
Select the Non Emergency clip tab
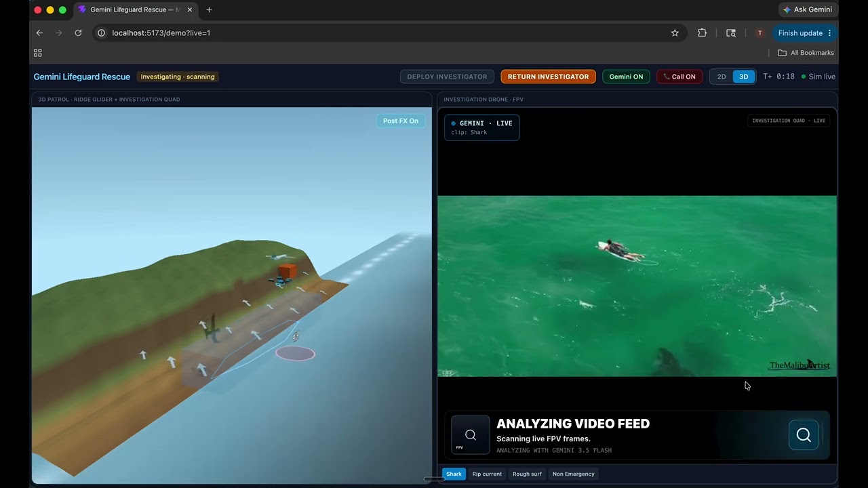click(573, 474)
